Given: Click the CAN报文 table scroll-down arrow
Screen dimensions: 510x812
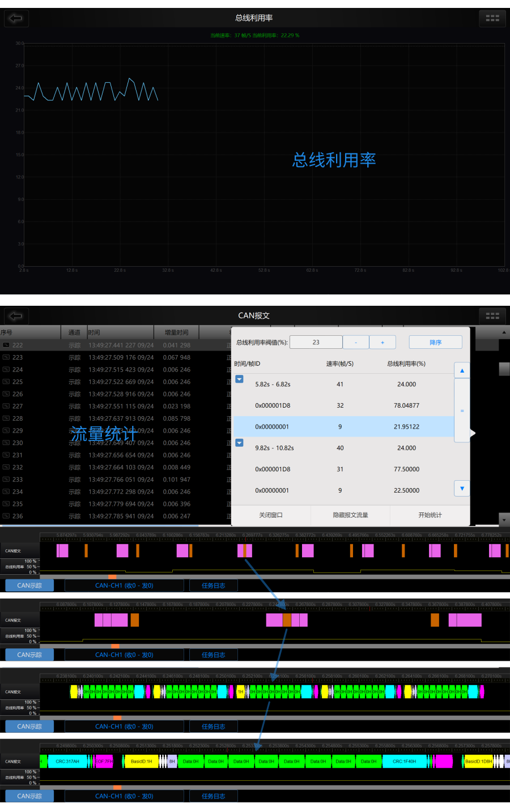Looking at the screenshot, I should click(x=504, y=519).
